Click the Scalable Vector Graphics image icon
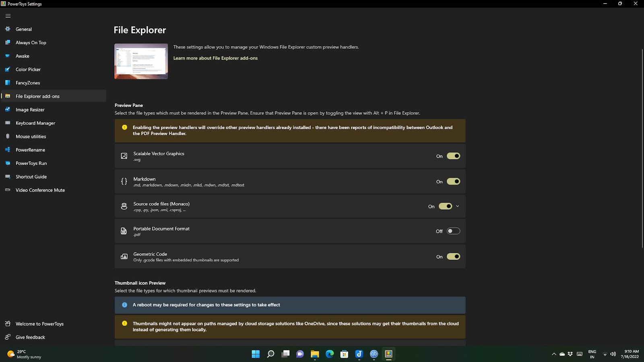This screenshot has height=362, width=644. coord(124,156)
